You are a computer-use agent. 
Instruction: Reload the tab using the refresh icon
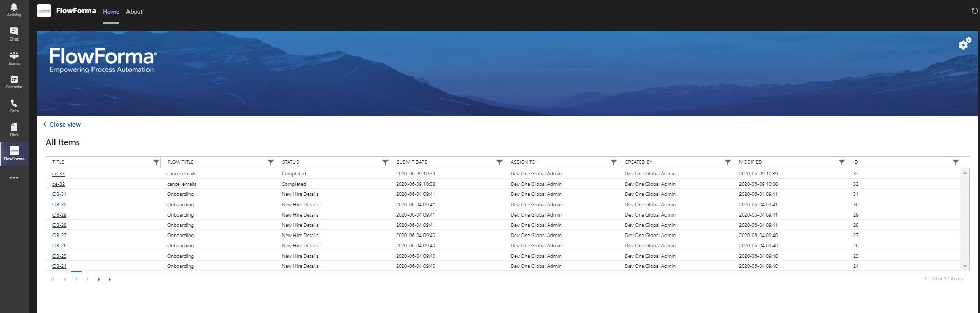pyautogui.click(x=974, y=11)
